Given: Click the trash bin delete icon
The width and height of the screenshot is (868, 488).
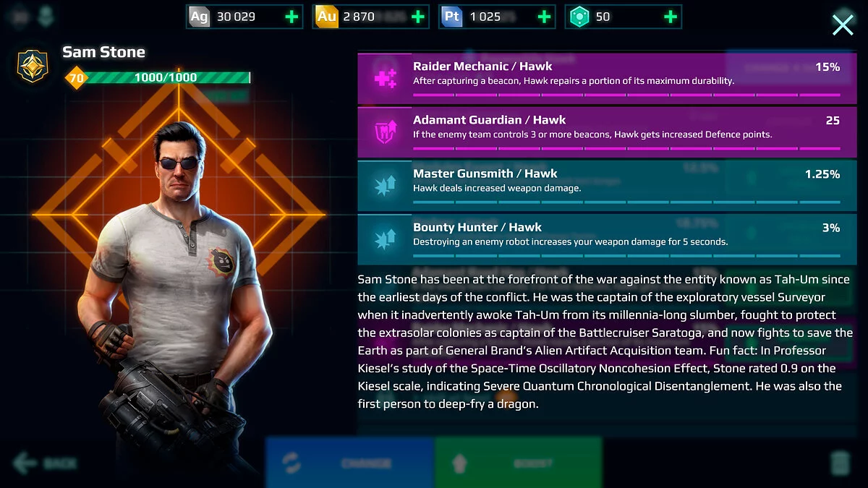Looking at the screenshot, I should point(839,463).
